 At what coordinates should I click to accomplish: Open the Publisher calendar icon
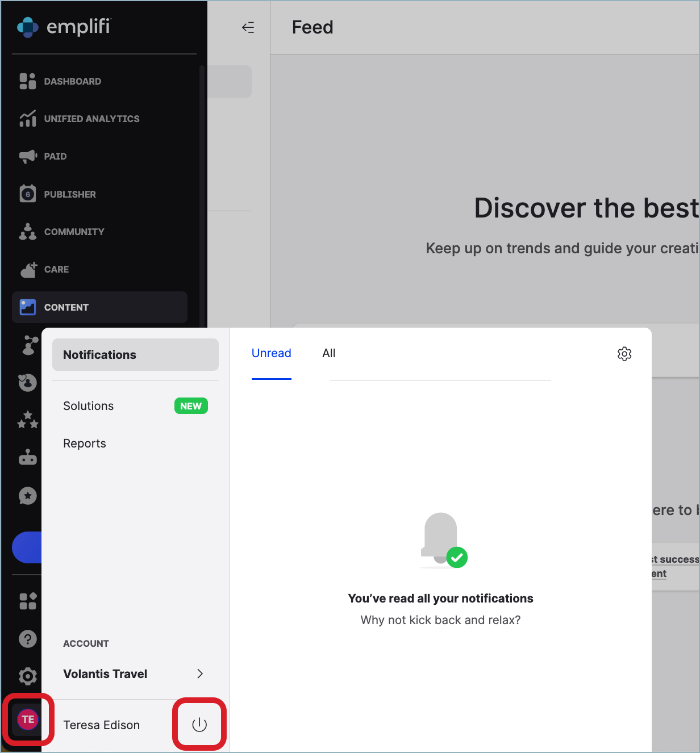[x=28, y=194]
